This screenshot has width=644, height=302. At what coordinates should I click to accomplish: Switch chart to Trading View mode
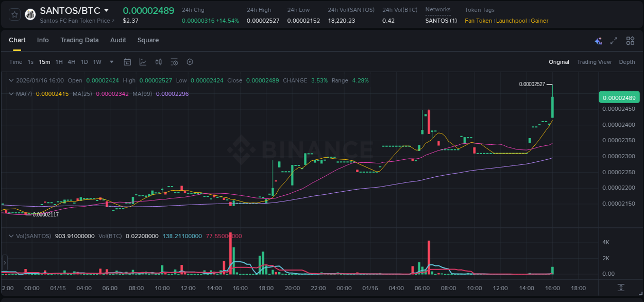(x=594, y=62)
